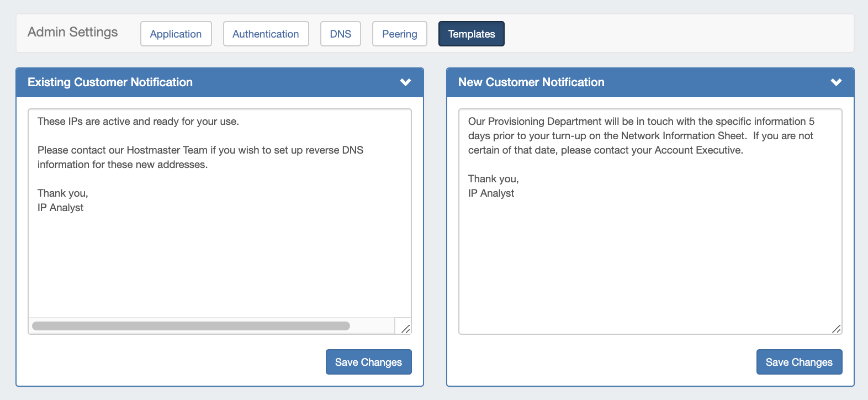
Task: Switch to the Authentication tab
Action: click(x=266, y=34)
